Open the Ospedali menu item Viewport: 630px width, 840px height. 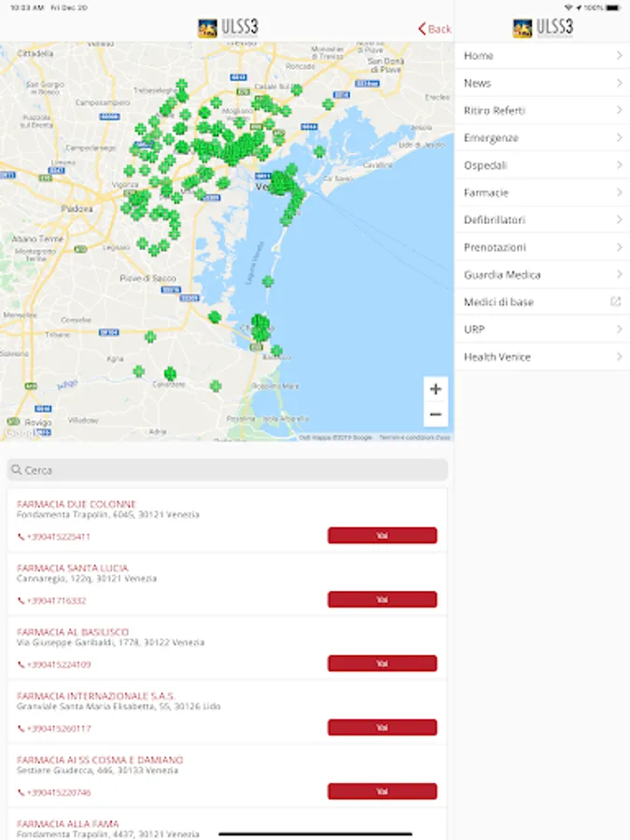(x=542, y=165)
